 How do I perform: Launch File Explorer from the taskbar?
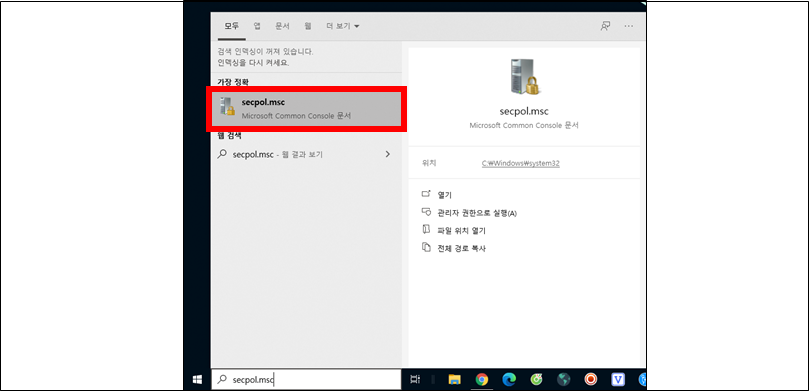click(x=454, y=380)
